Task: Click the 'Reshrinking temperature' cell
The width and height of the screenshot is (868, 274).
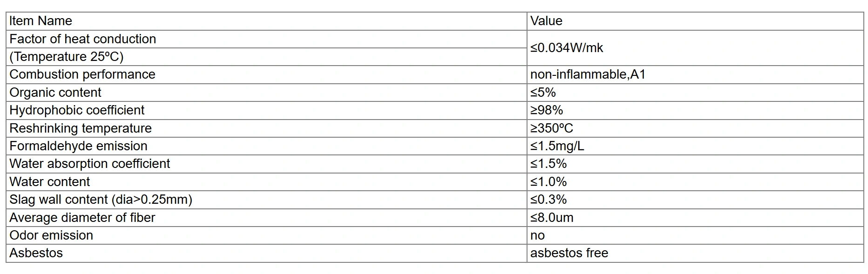Action: tap(80, 128)
